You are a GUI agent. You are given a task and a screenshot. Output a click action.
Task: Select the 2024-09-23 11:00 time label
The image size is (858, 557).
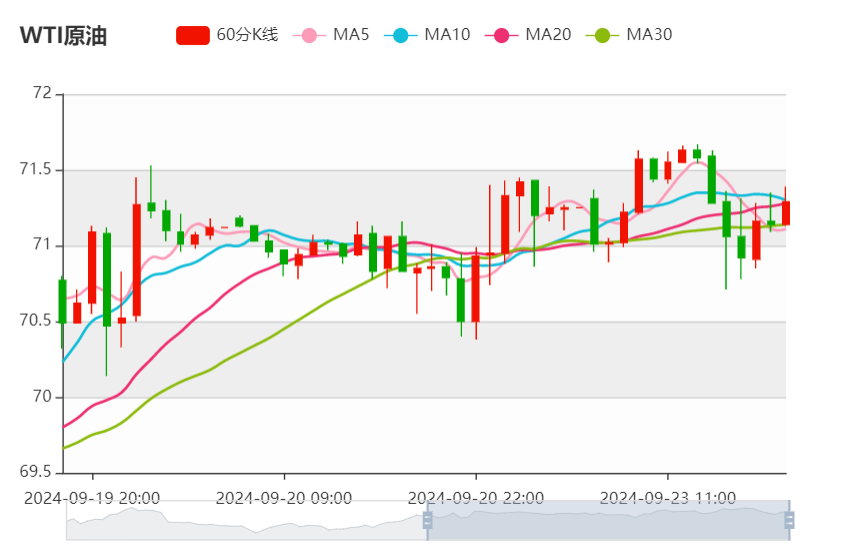point(668,497)
